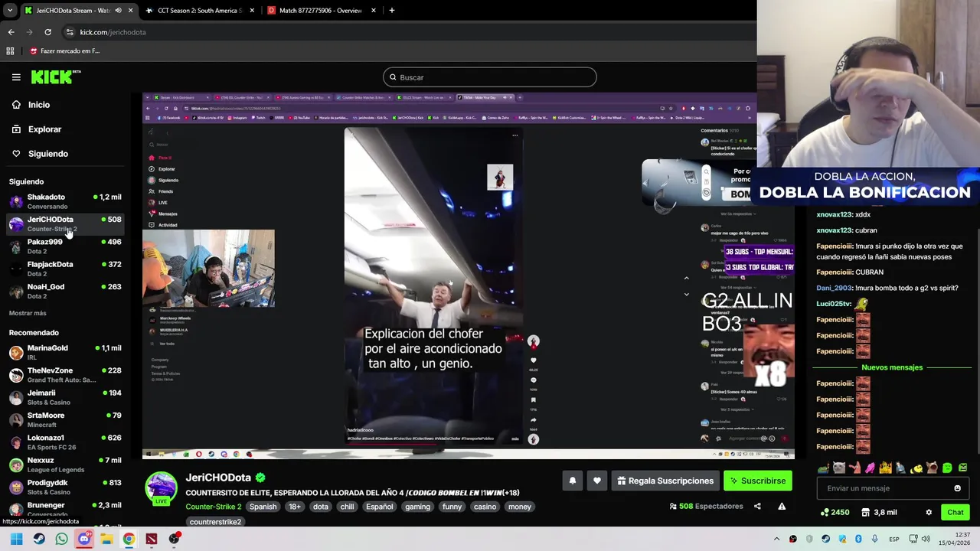Image resolution: width=980 pixels, height=551 pixels.
Task: Click Nexxuz's League of Legends avatar
Action: coord(16,465)
